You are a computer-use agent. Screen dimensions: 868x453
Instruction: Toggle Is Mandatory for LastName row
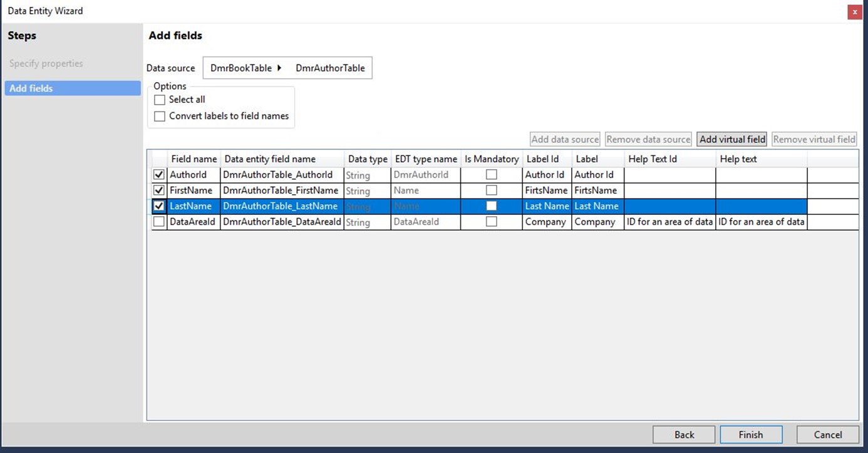(x=492, y=206)
